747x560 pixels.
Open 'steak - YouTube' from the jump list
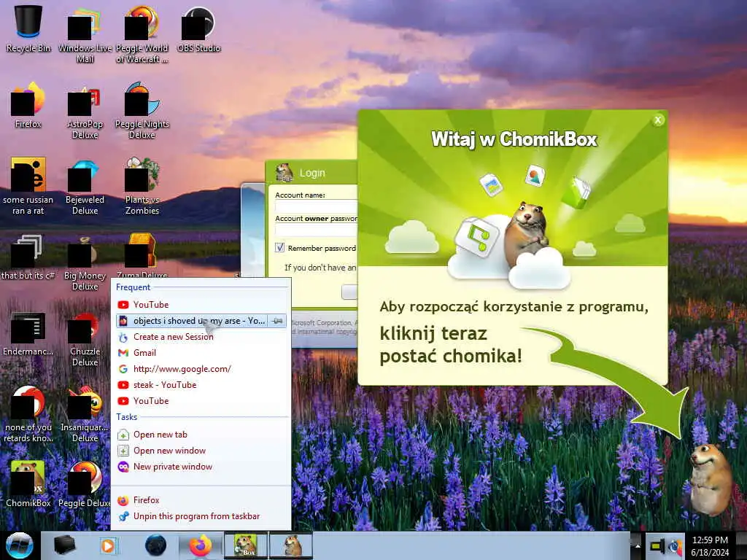(201, 385)
